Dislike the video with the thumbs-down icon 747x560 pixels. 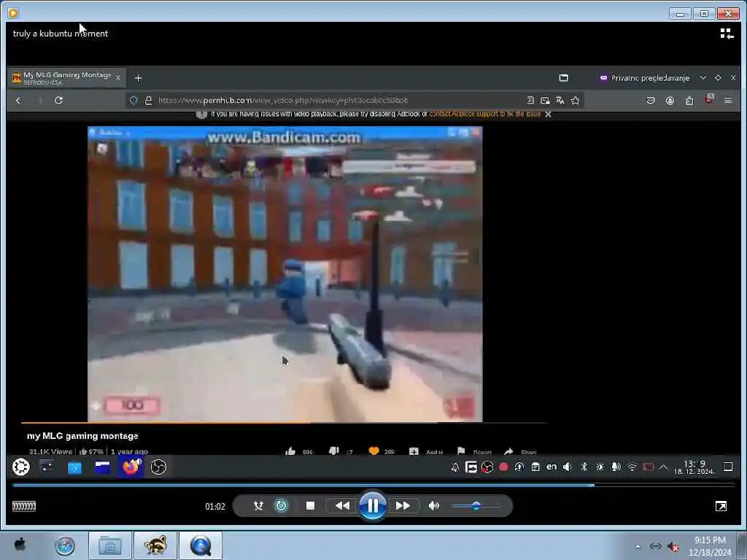[x=334, y=451]
